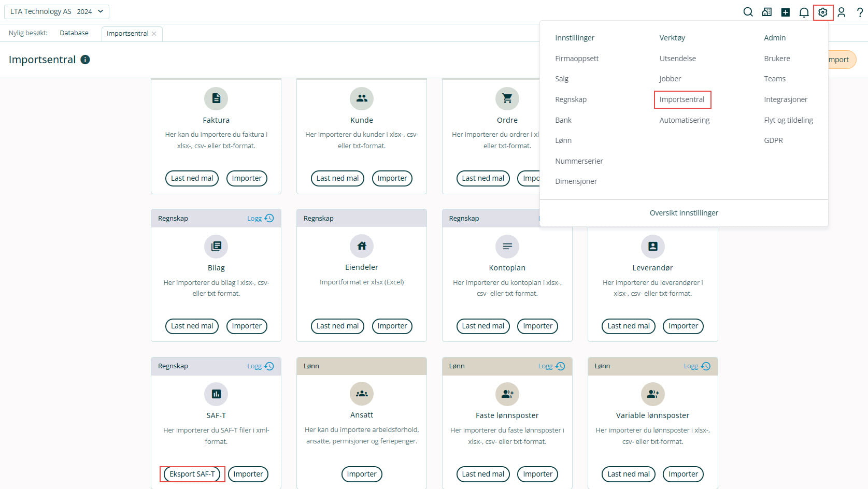Click Importer on the Ansatt card
Screen dimensions: 868x489
click(x=361, y=474)
